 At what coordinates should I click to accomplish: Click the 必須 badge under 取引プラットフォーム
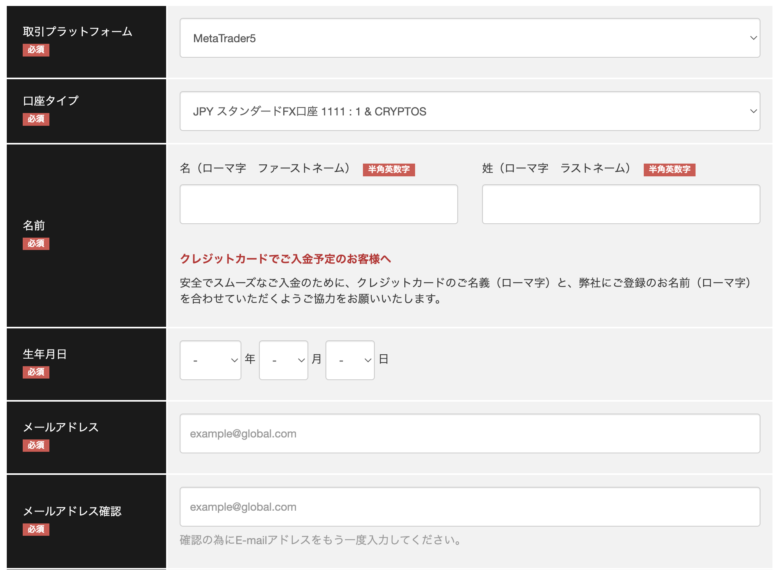(36, 50)
